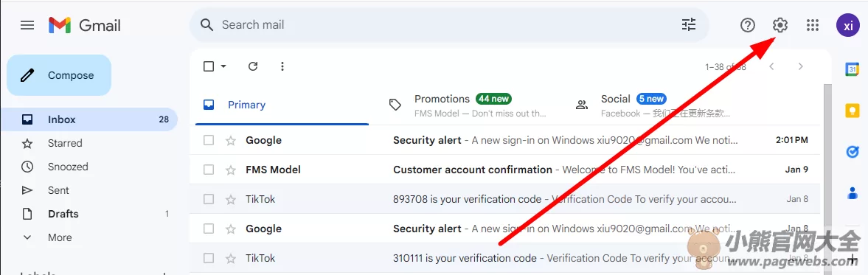The height and width of the screenshot is (275, 868).
Task: Tick the select-all checkbox
Action: click(x=209, y=66)
